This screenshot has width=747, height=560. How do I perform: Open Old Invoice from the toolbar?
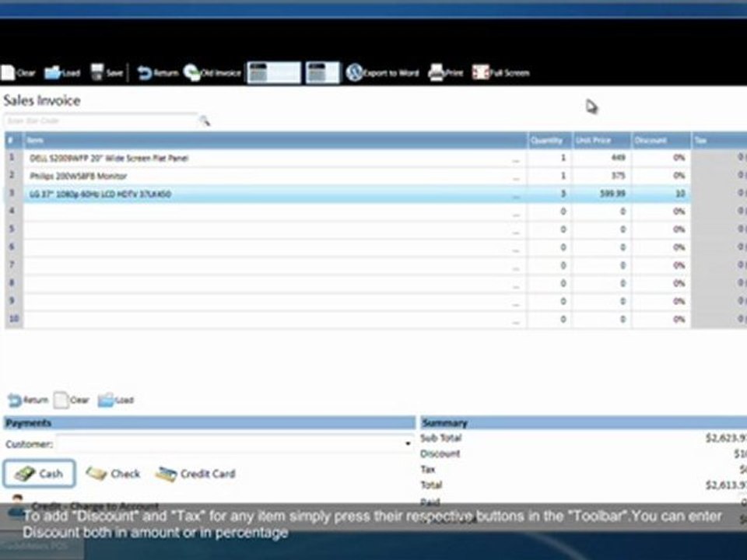pyautogui.click(x=212, y=73)
